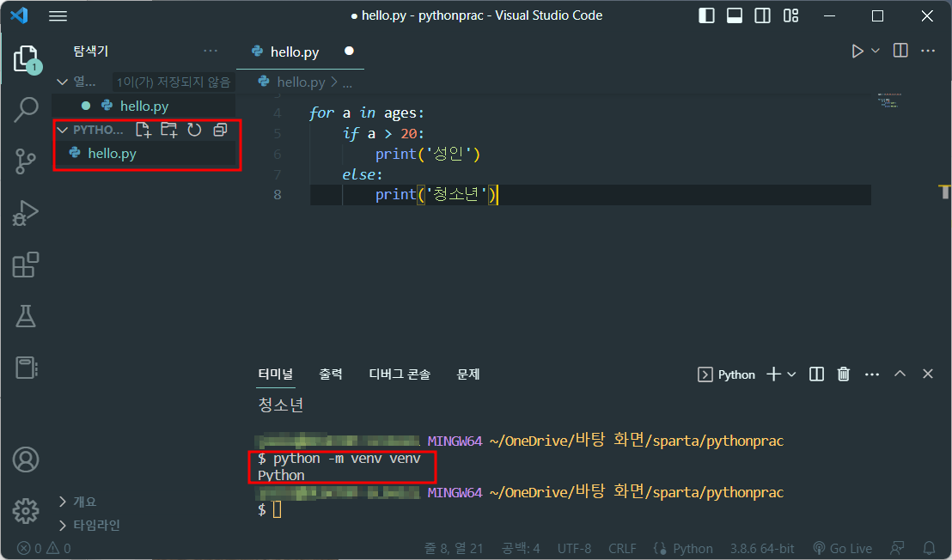
Task: Open the feedback icon in status bar
Action: pyautogui.click(x=897, y=549)
